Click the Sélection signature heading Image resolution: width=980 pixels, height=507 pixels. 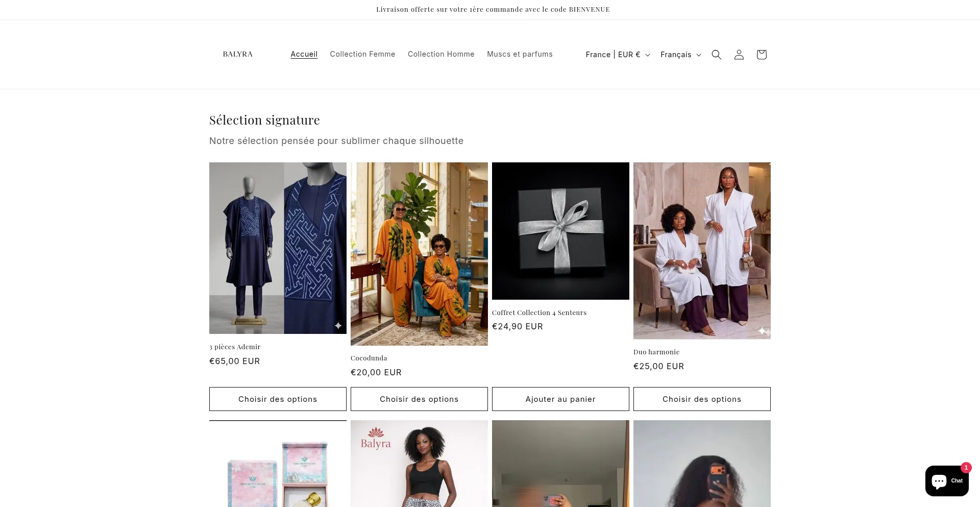pos(264,120)
